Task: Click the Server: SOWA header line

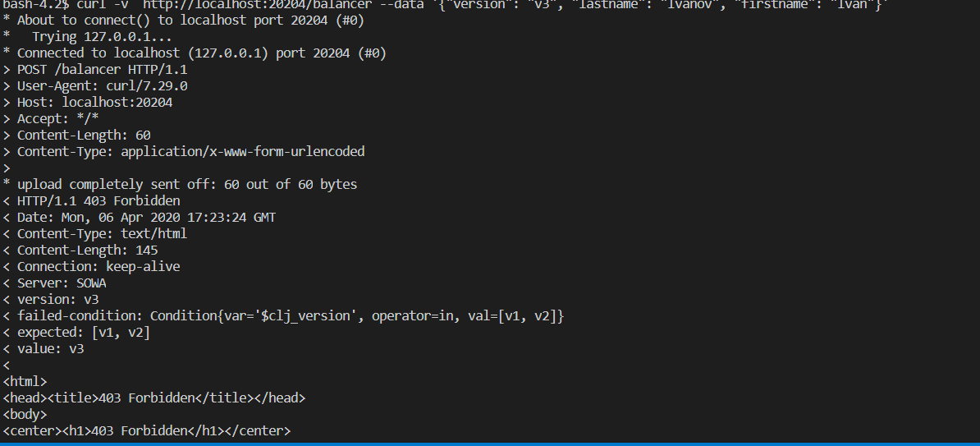Action: (x=54, y=283)
